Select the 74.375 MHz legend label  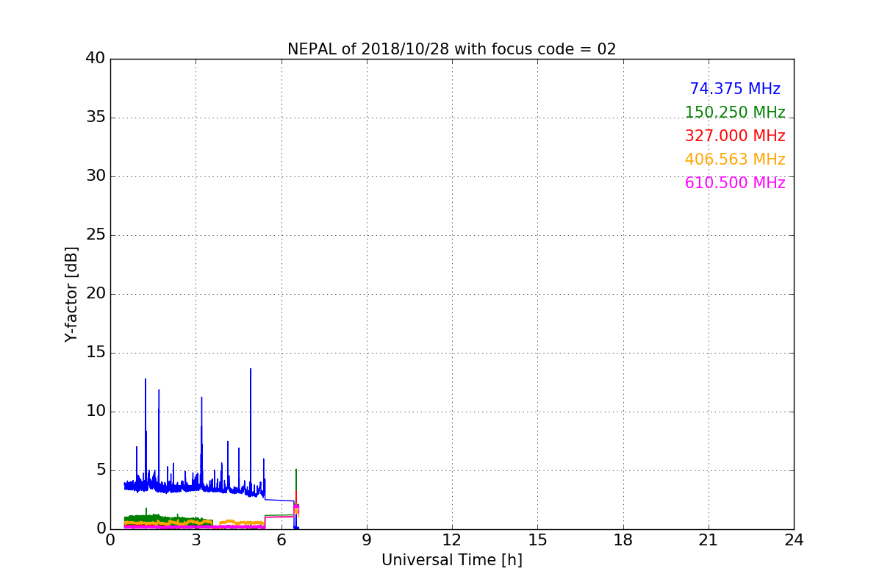(x=735, y=89)
